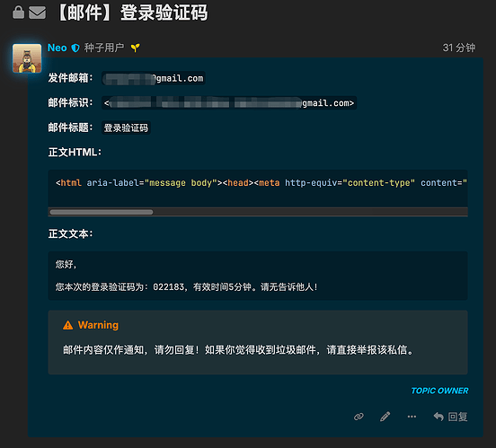Click the yellow sprout badge icon
This screenshot has width=496, height=448.
136,48
